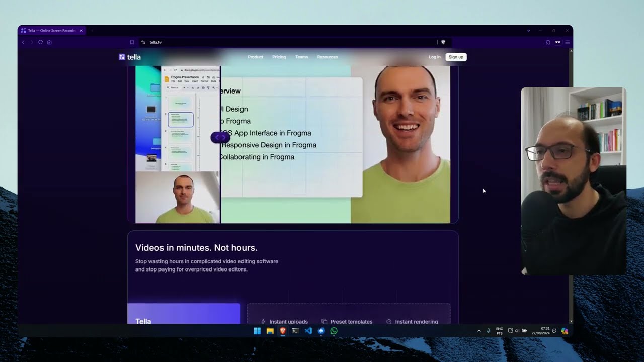Click the selected slide thumbnail in Frogma Presentation
This screenshot has width=644, height=362.
tap(180, 120)
